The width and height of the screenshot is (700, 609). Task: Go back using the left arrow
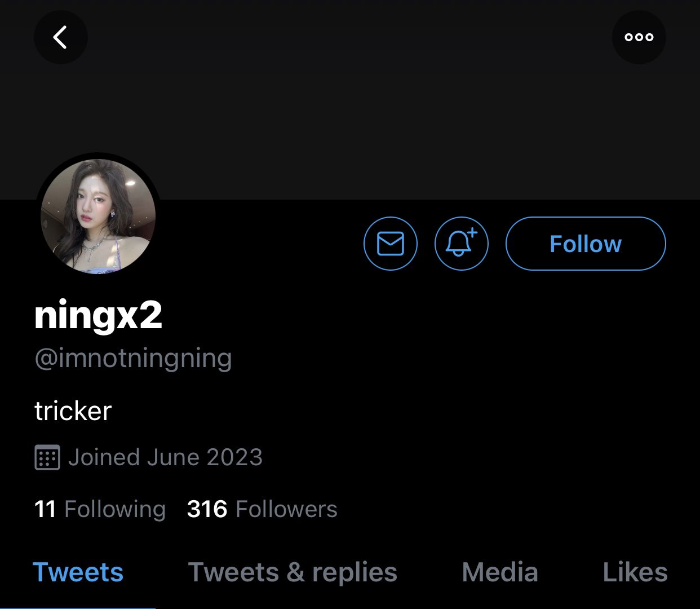(x=60, y=37)
